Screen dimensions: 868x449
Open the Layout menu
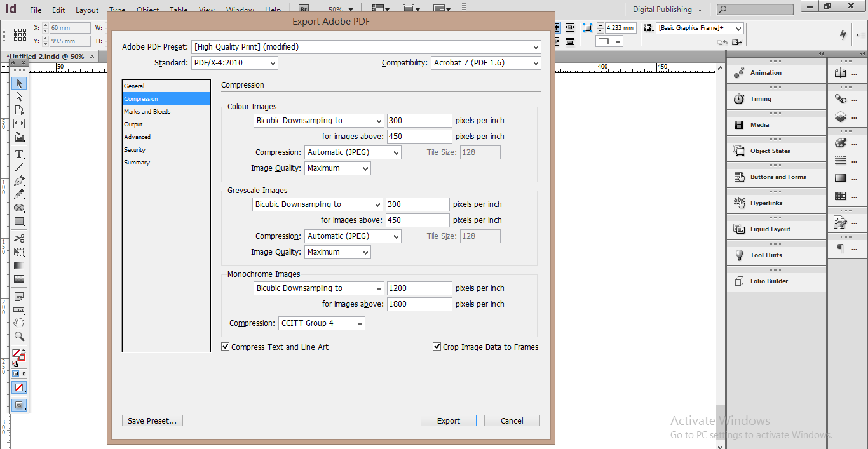(x=87, y=10)
